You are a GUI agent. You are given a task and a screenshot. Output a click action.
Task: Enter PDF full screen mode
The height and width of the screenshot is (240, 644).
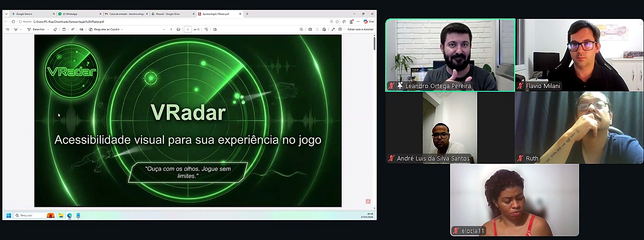pos(333,29)
